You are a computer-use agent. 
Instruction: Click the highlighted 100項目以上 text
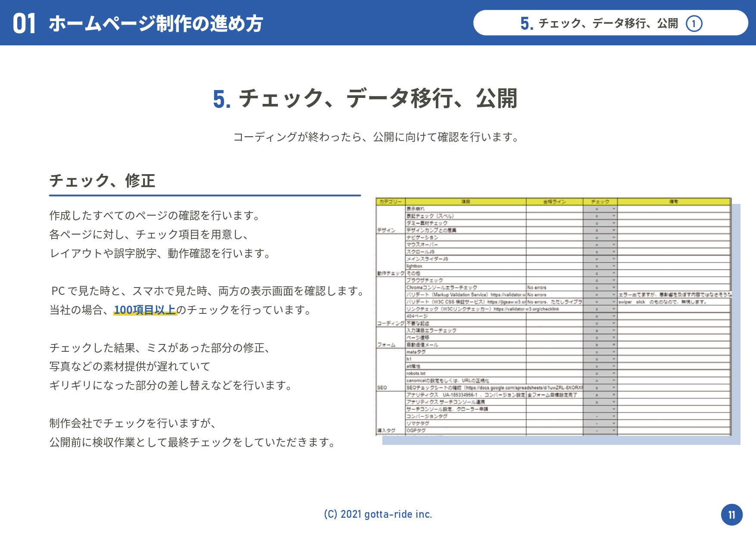pyautogui.click(x=145, y=310)
